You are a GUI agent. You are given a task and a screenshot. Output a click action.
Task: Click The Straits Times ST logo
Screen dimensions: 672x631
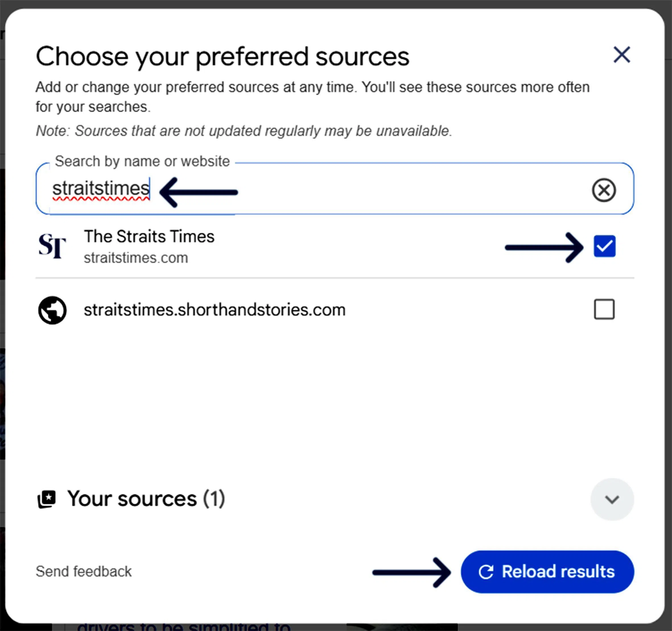pyautogui.click(x=52, y=246)
